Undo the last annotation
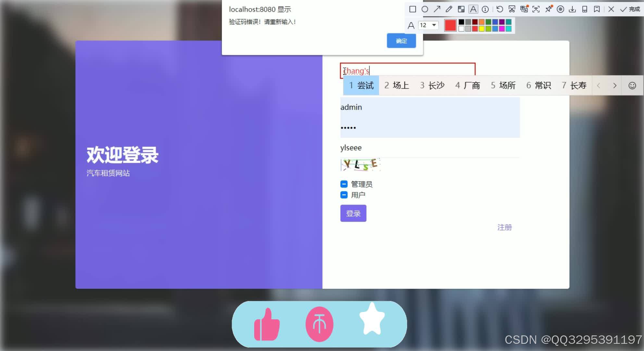This screenshot has height=351, width=644. [500, 9]
